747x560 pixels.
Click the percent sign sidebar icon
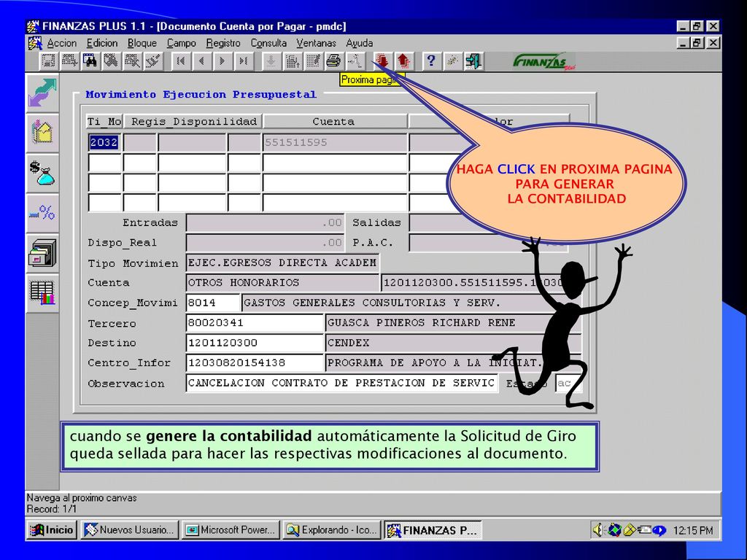(42, 213)
